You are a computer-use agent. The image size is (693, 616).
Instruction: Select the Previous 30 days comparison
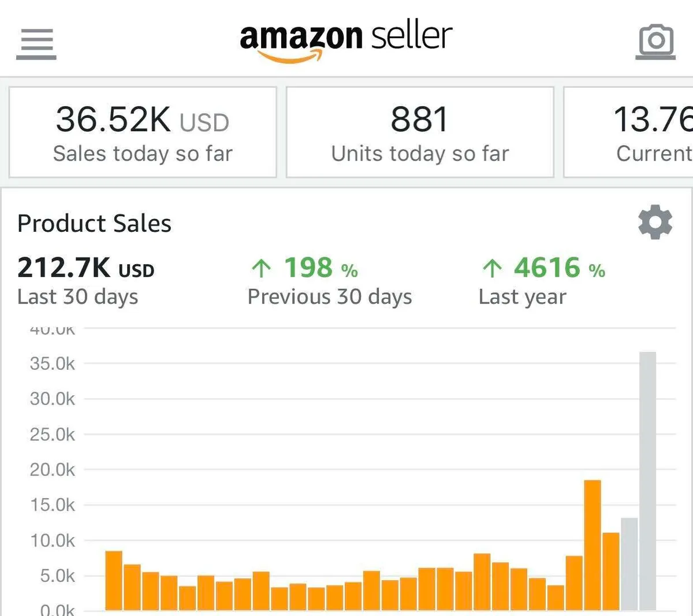tap(329, 280)
